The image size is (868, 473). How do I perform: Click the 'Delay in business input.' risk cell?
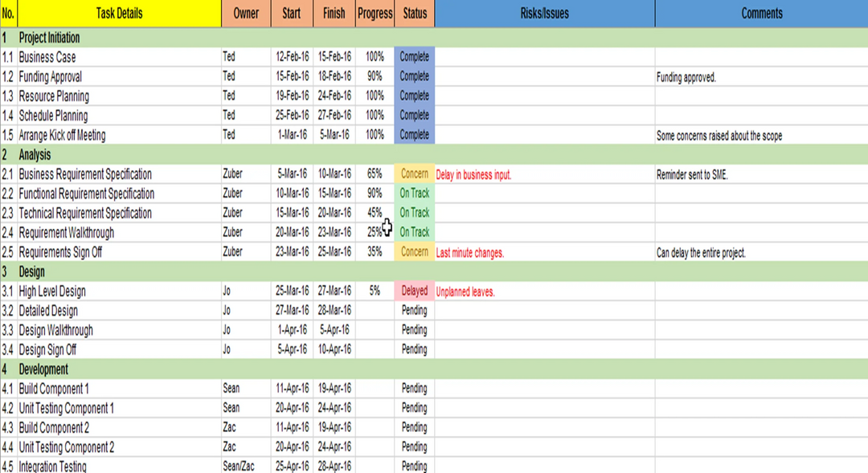(x=474, y=175)
